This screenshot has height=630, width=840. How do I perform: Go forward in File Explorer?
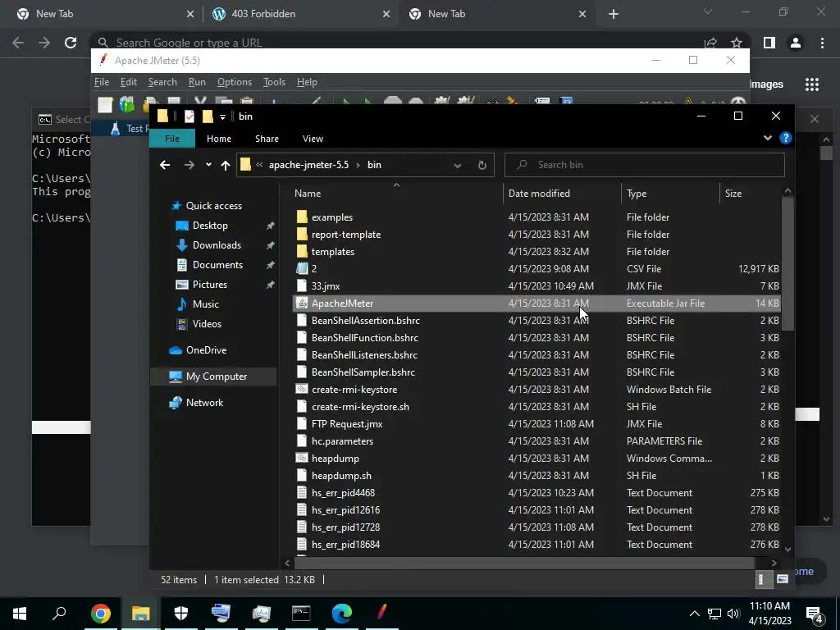point(189,165)
